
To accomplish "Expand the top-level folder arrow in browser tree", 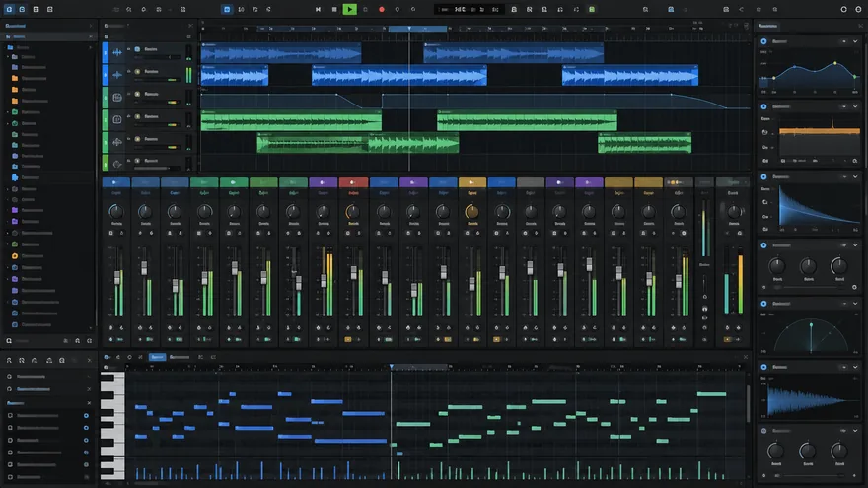I will [90, 47].
